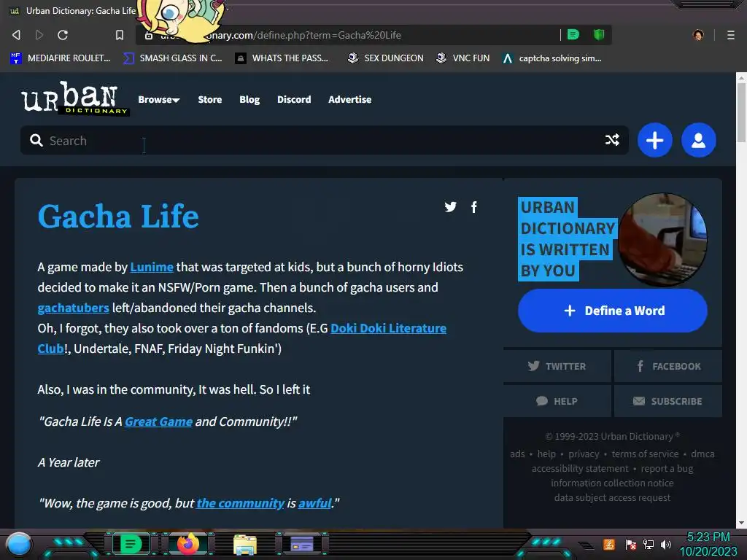Open SMASH GLASS IN C... bookmark

(x=173, y=58)
